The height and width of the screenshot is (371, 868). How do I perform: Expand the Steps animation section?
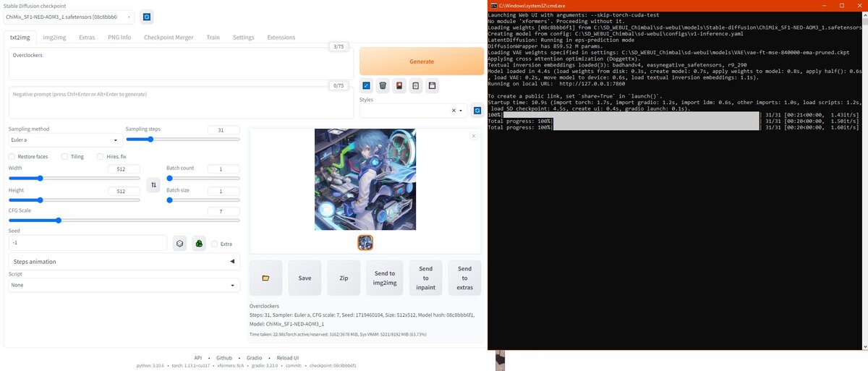pyautogui.click(x=124, y=261)
